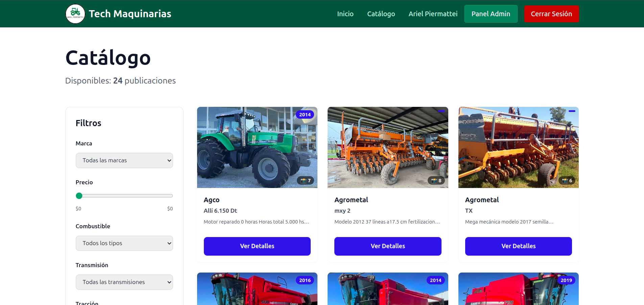Click the Precio range slider handle

click(x=79, y=196)
